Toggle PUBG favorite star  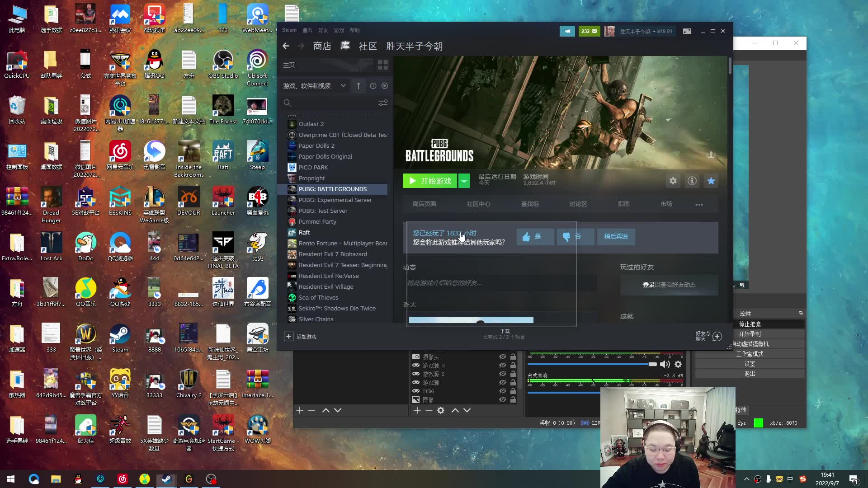pos(711,181)
